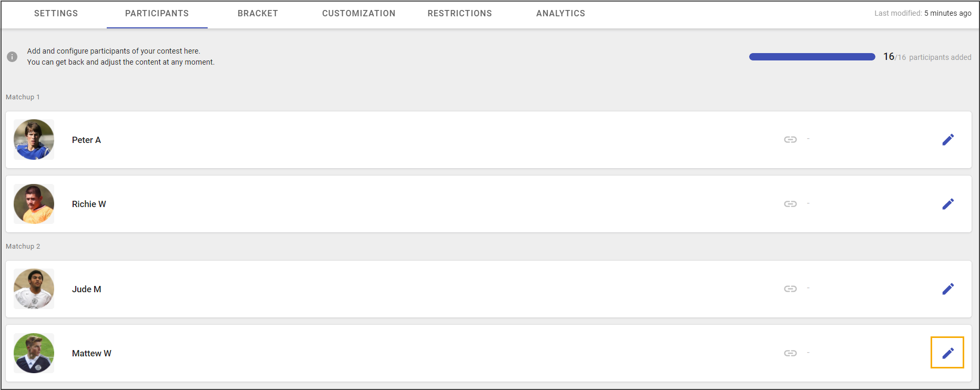
Task: Edit Mattew W with the highlighted pencil
Action: [948, 353]
